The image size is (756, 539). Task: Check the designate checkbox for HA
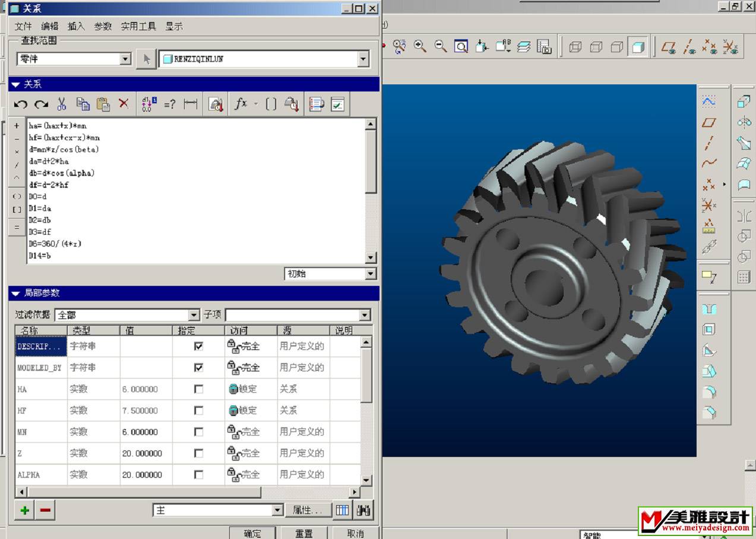198,389
